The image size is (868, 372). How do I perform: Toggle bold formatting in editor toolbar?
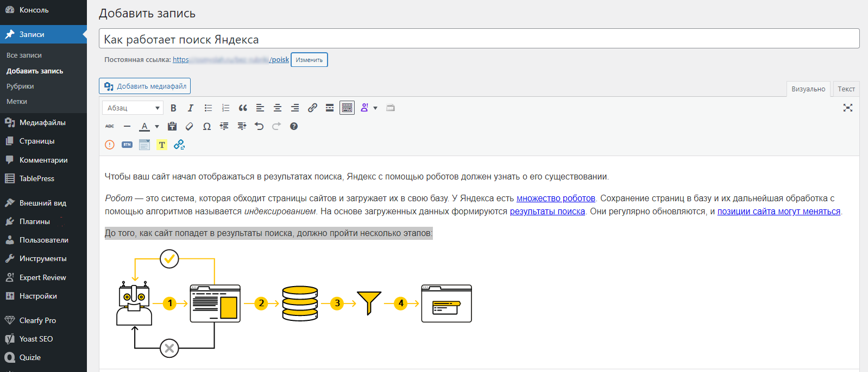pos(173,108)
